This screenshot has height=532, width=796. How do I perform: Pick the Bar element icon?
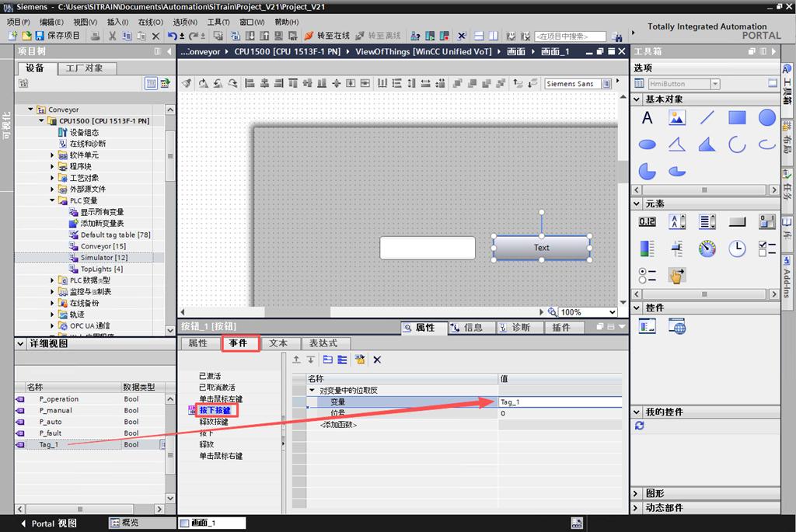click(647, 249)
